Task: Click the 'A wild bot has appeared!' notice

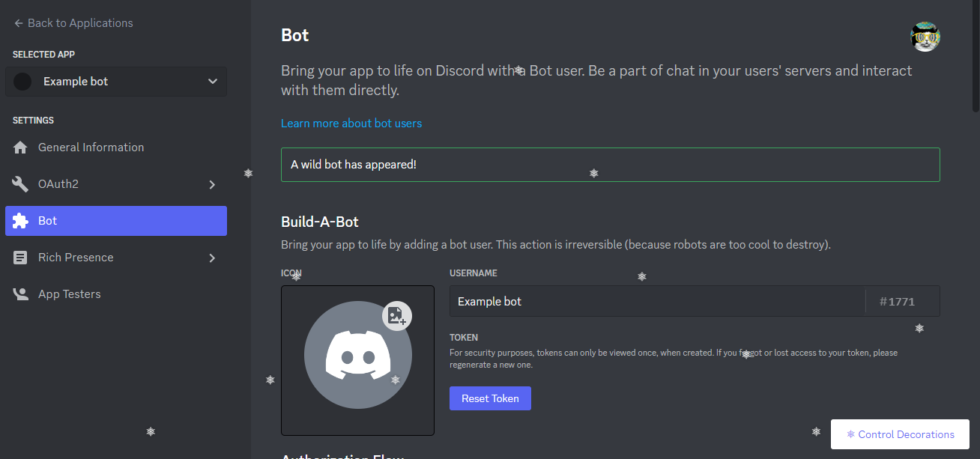Action: tap(610, 165)
